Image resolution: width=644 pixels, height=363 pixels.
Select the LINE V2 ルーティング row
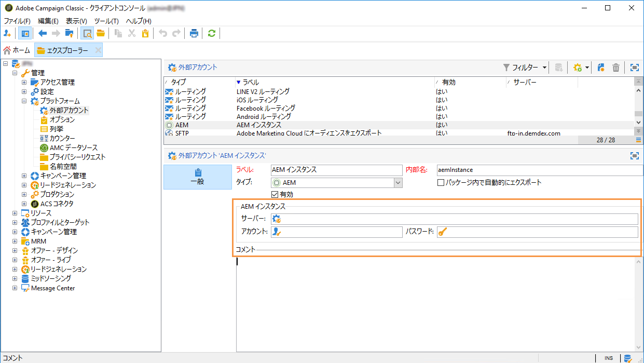point(399,91)
